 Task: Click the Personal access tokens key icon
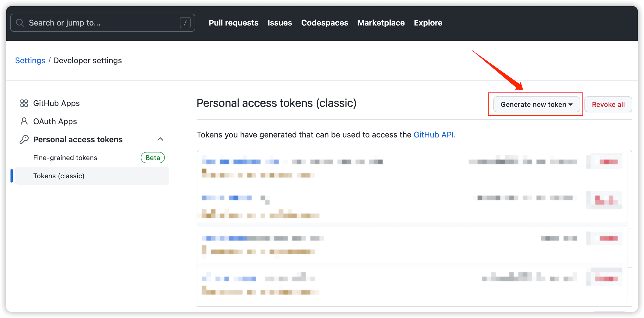pos(24,139)
